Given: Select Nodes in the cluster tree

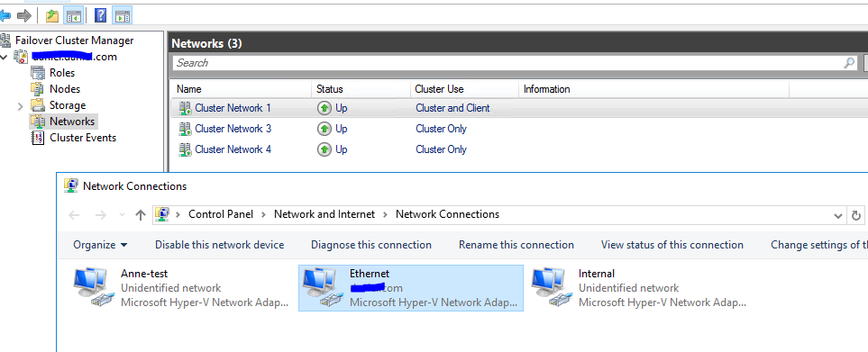Looking at the screenshot, I should 65,89.
